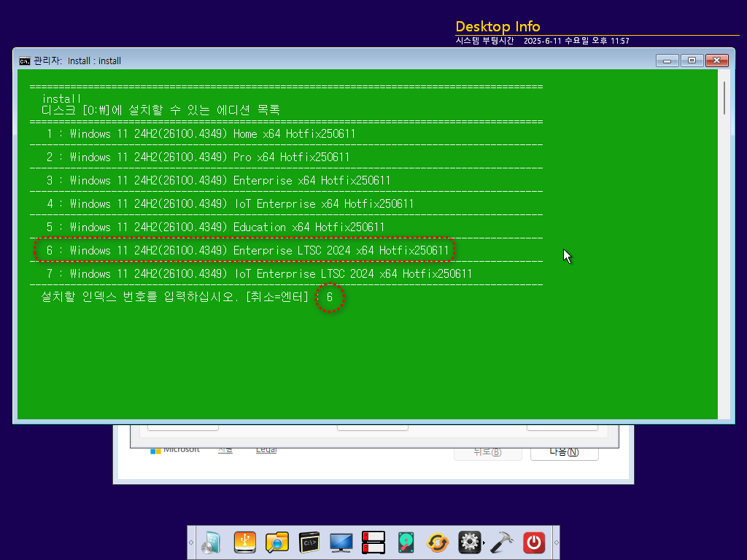Maximize the Install console window
Viewport: 747px width, 560px height.
(x=692, y=61)
